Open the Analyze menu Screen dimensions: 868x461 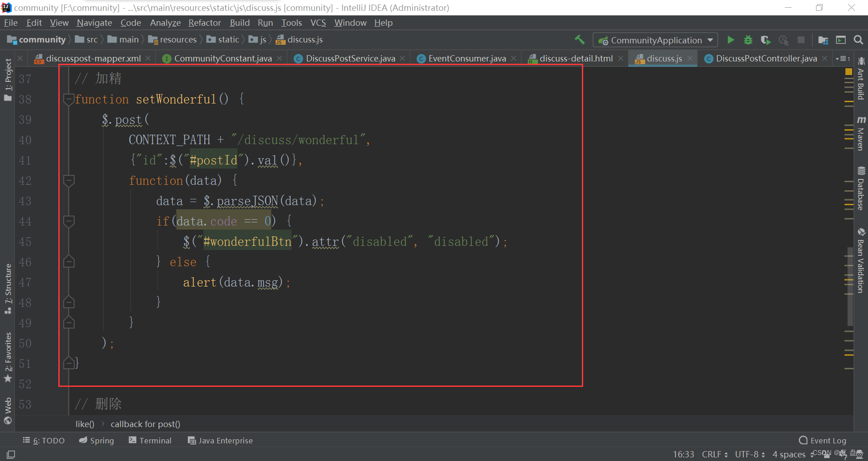[165, 23]
